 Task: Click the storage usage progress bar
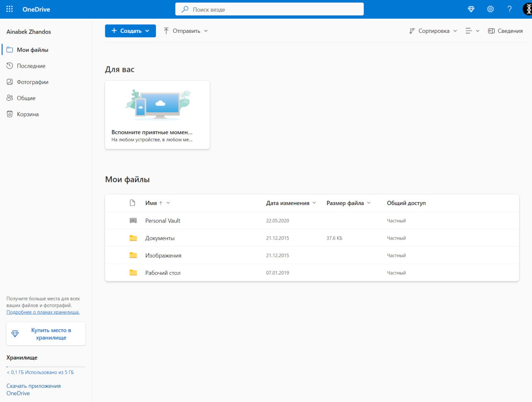(x=46, y=367)
